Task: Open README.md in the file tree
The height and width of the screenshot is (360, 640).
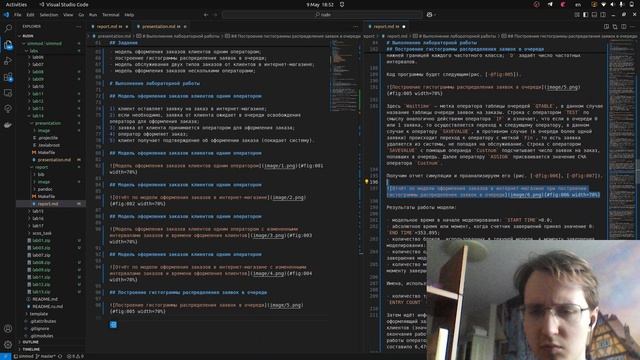Action: [x=45, y=299]
